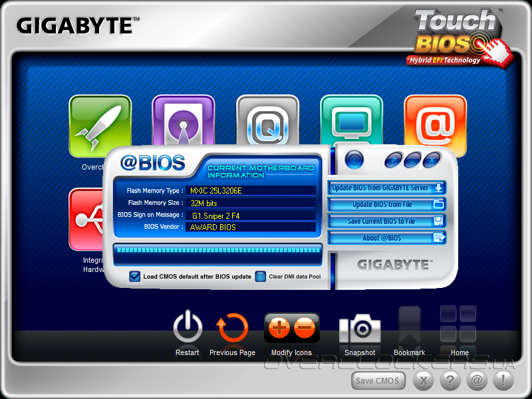Toggle Load CMOS default after BIOS update
Screen dimensions: 532x399
[135, 277]
